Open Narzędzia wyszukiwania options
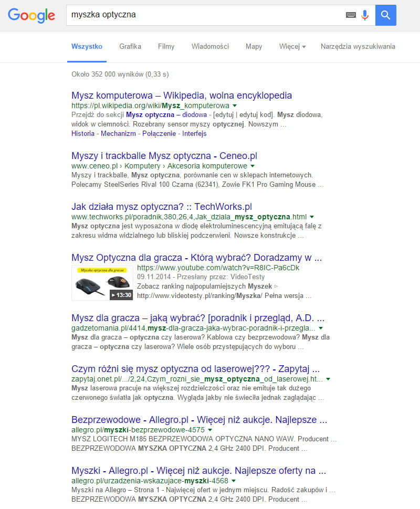Screen dimensions: 420x509 point(358,46)
